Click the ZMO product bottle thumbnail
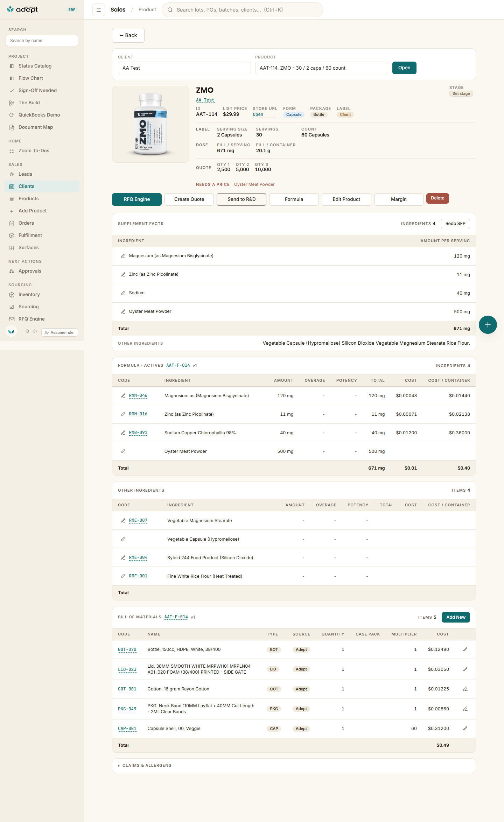 tap(150, 124)
